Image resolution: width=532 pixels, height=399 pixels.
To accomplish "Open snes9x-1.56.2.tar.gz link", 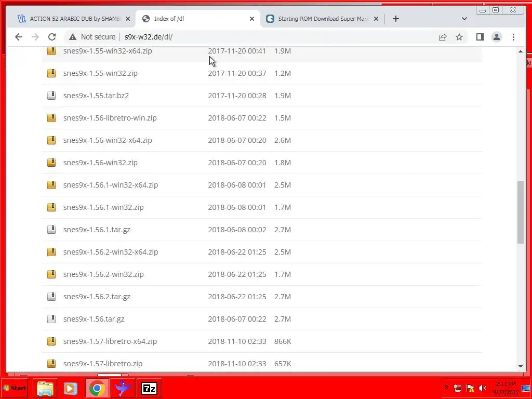I will pos(97,297).
